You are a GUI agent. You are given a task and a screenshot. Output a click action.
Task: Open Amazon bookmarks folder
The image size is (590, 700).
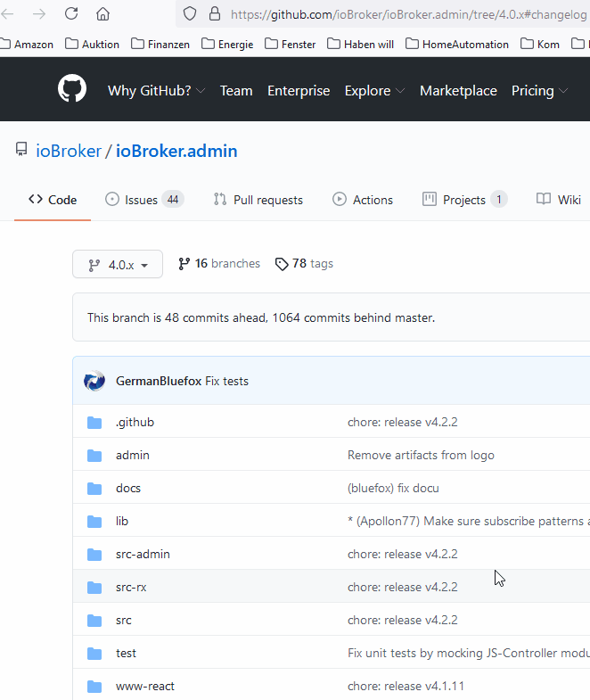tap(27, 45)
